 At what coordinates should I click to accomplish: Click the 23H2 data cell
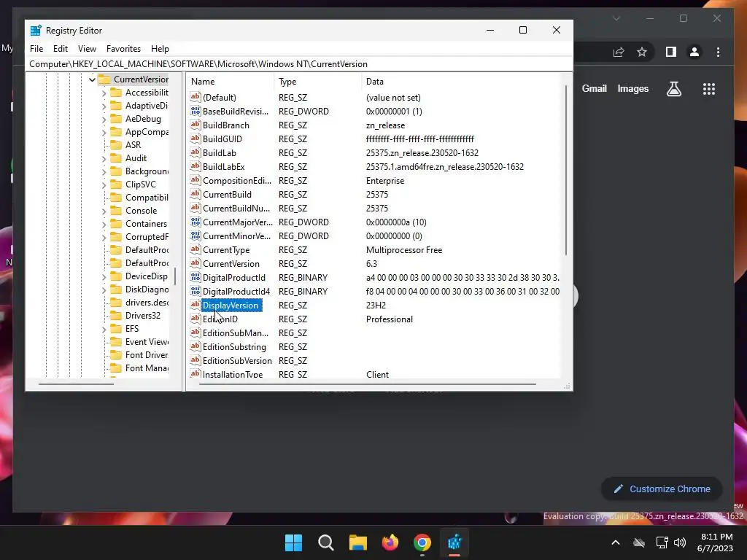(x=376, y=306)
